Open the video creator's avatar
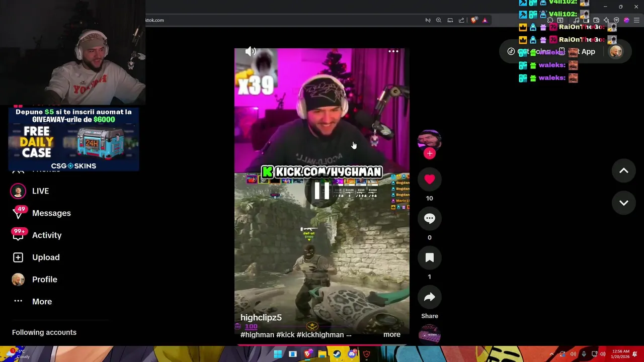 [x=429, y=141]
